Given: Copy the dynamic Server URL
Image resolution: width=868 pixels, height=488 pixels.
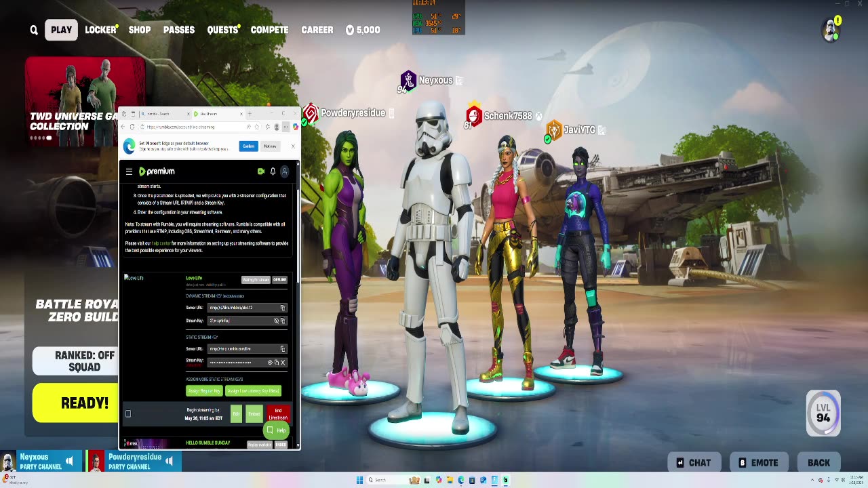Looking at the screenshot, I should [x=283, y=308].
